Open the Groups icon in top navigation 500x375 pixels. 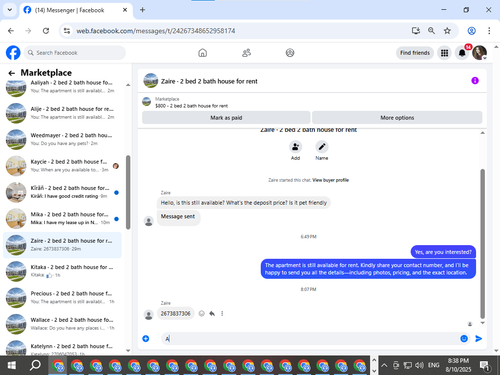pyautogui.click(x=290, y=53)
